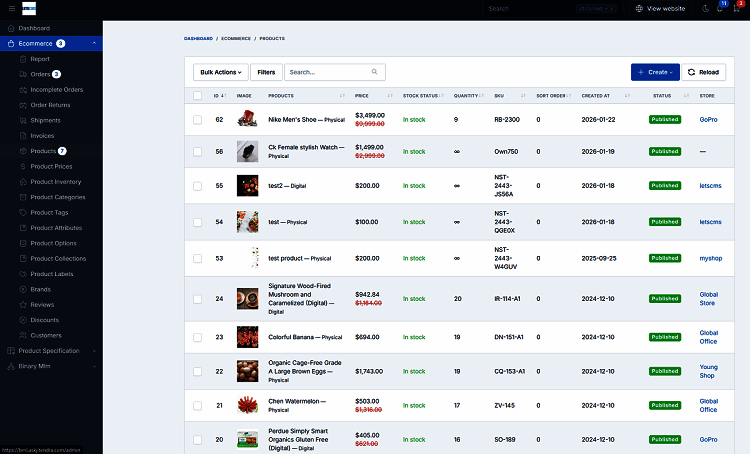Go to Shipments in the sidebar
Viewport: 750px width, 454px height.
45,120
